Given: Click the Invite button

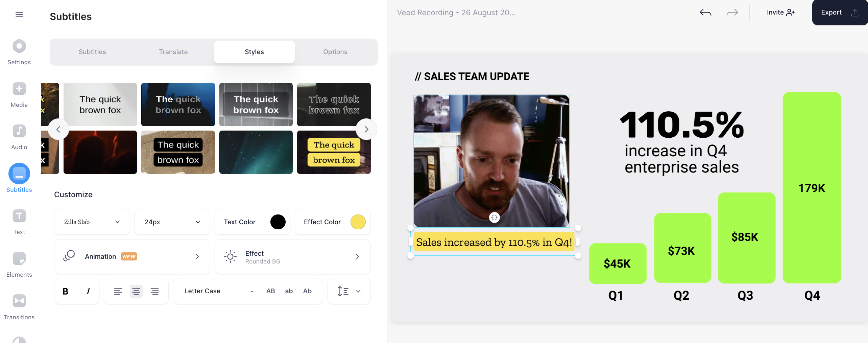Looking at the screenshot, I should pyautogui.click(x=781, y=13).
